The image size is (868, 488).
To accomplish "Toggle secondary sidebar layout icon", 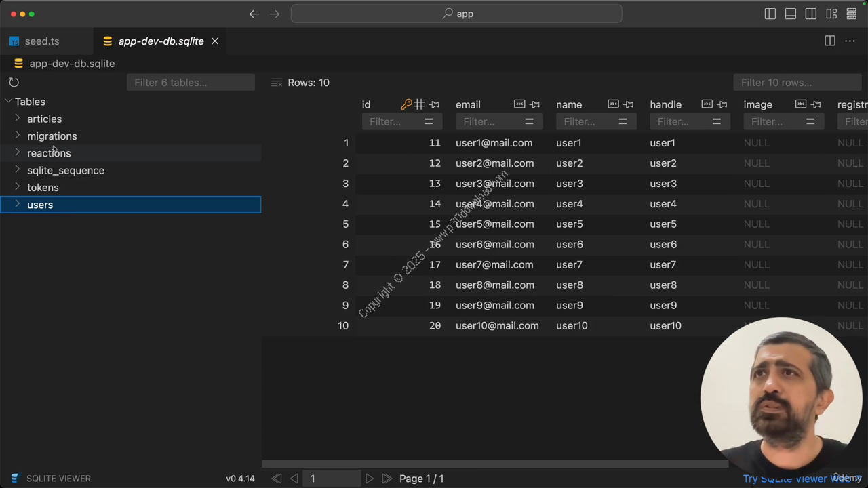I will coord(811,14).
